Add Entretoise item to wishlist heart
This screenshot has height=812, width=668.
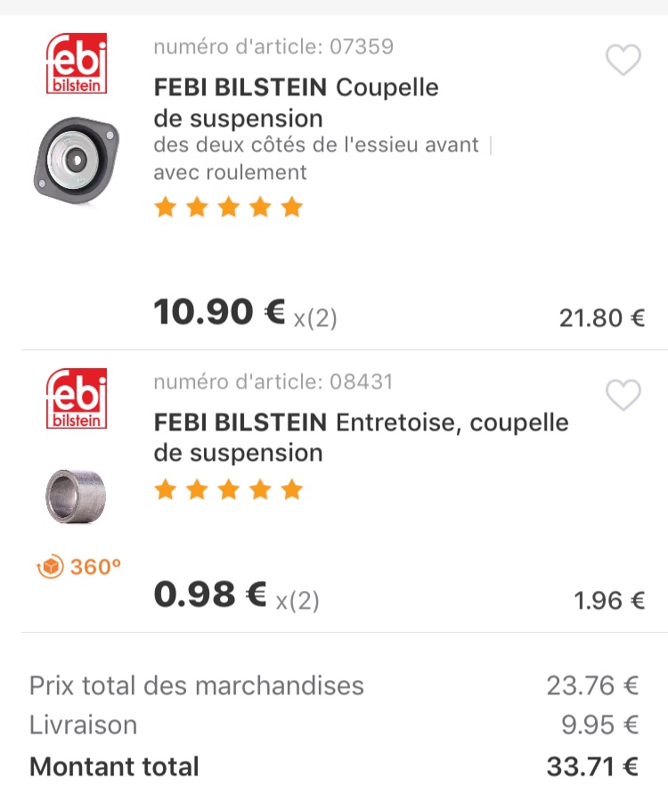pyautogui.click(x=623, y=396)
